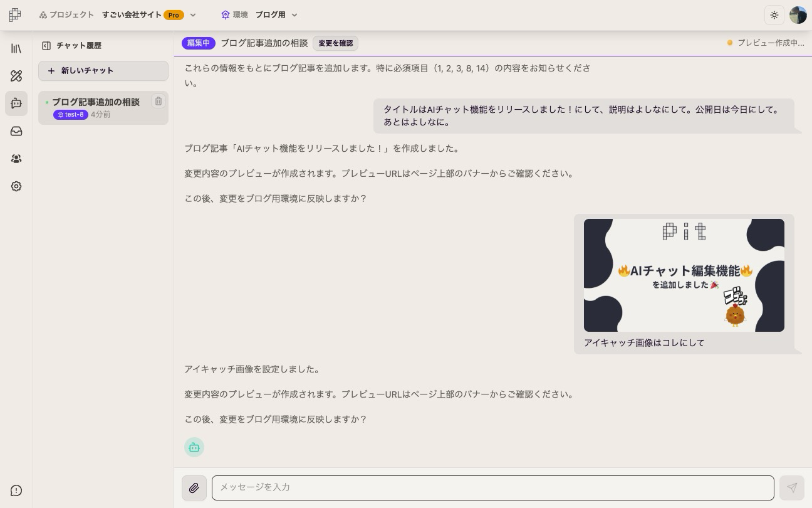Click the green bot avatar icon
812x508 pixels.
194,447
